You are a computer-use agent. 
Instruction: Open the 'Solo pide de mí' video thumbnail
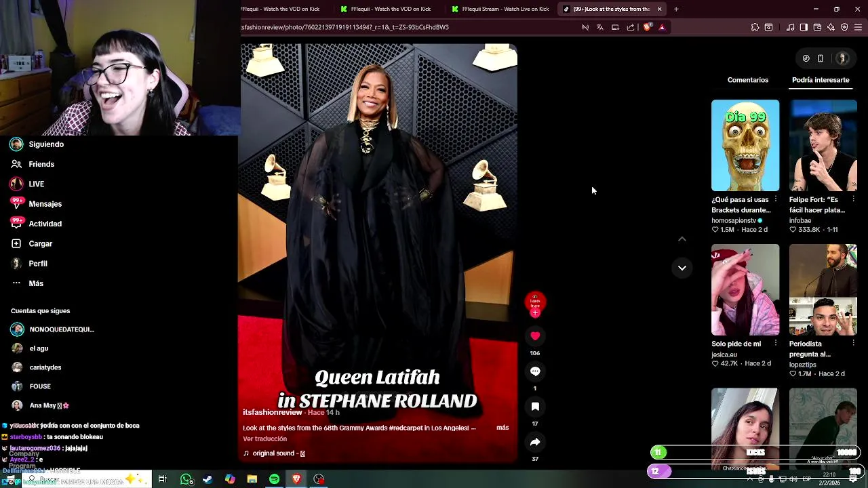[x=745, y=289]
